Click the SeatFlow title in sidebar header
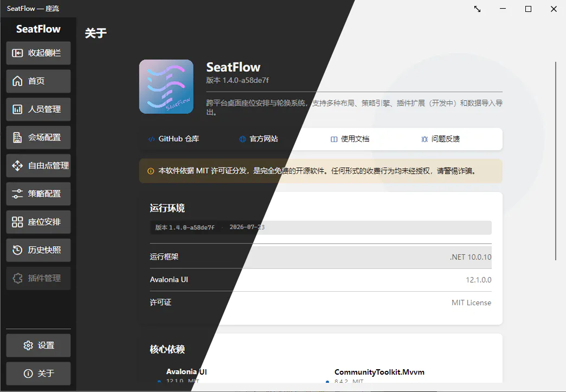 pos(38,29)
